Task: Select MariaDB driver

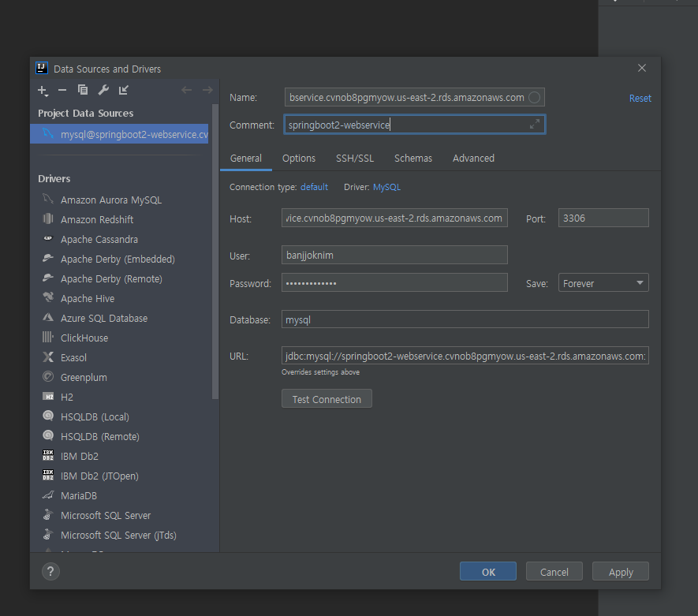Action: [x=78, y=496]
